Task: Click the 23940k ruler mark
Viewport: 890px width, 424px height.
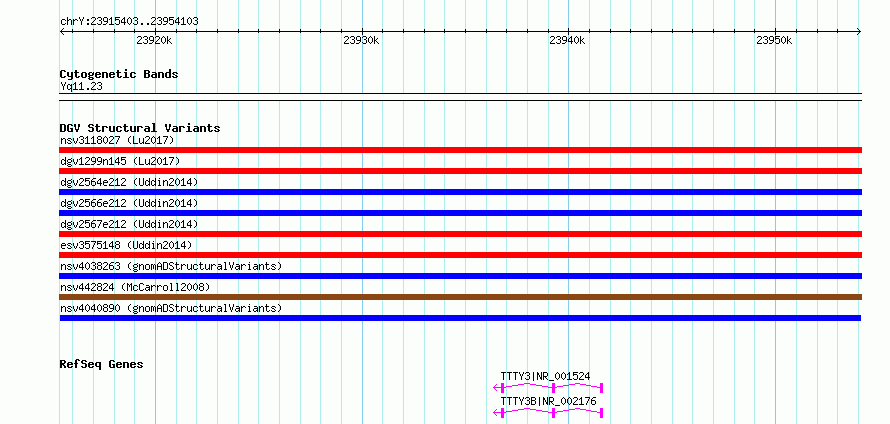Action: coord(567,40)
